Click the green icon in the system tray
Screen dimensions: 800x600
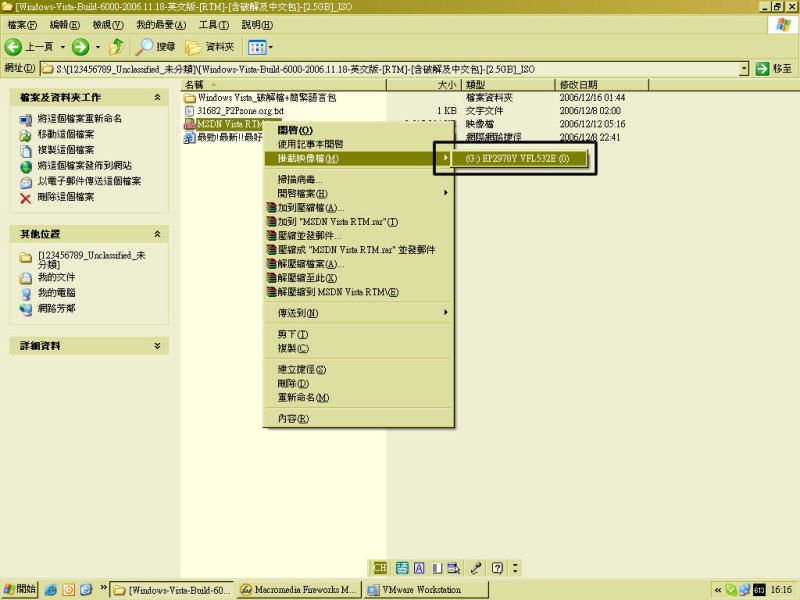731,590
